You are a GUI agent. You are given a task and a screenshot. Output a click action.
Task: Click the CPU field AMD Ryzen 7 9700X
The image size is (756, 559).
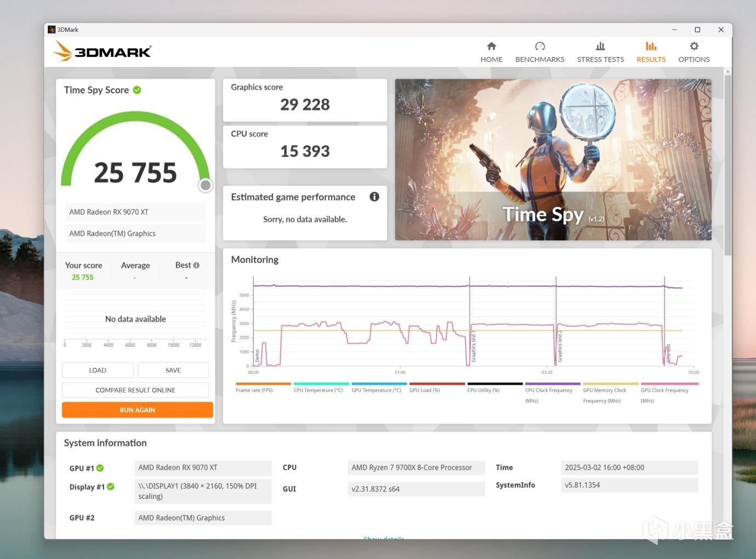pos(416,467)
